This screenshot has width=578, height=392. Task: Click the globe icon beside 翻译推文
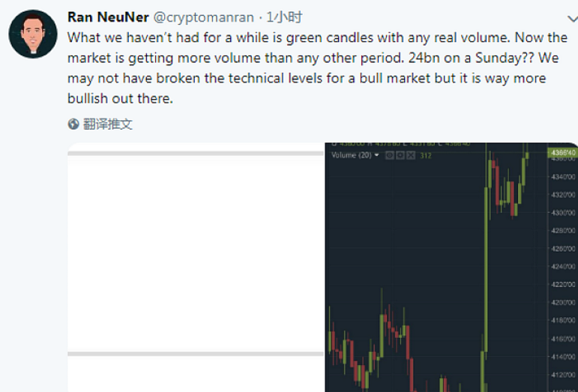73,124
